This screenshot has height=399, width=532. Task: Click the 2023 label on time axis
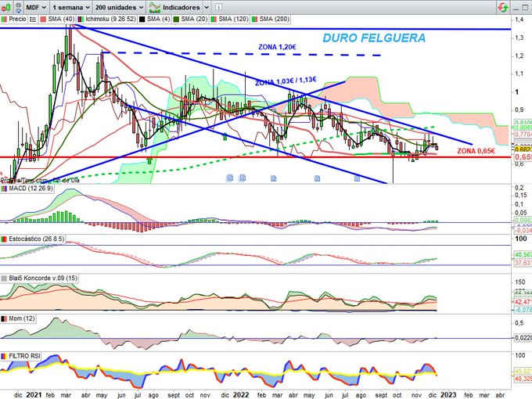448,395
